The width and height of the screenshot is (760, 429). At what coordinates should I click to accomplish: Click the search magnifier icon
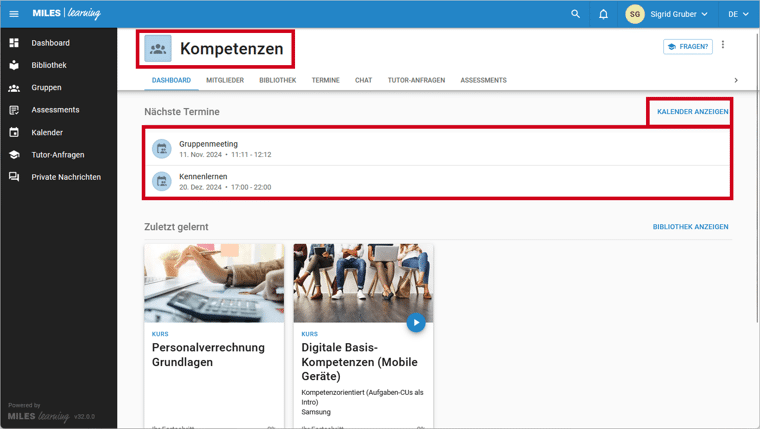click(x=575, y=14)
